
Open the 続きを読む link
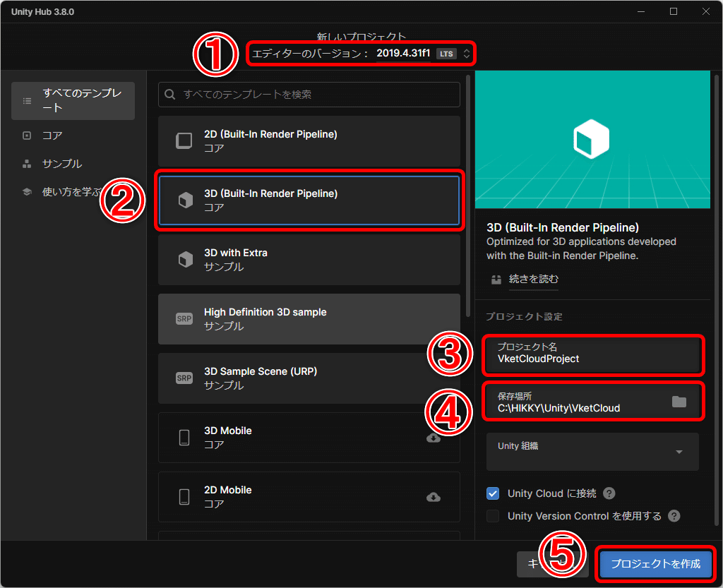(x=534, y=279)
